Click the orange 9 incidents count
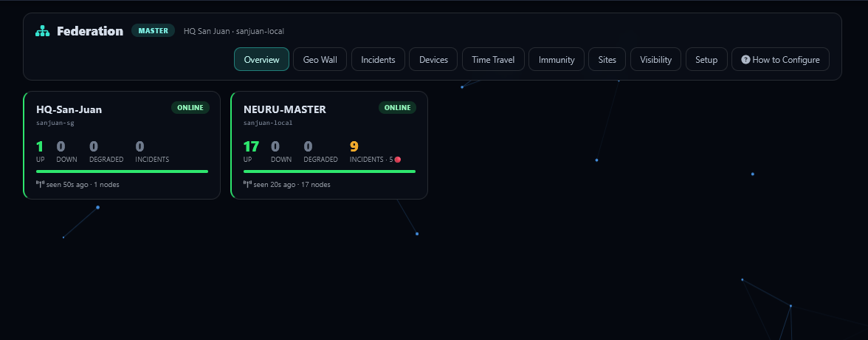 pos(354,146)
